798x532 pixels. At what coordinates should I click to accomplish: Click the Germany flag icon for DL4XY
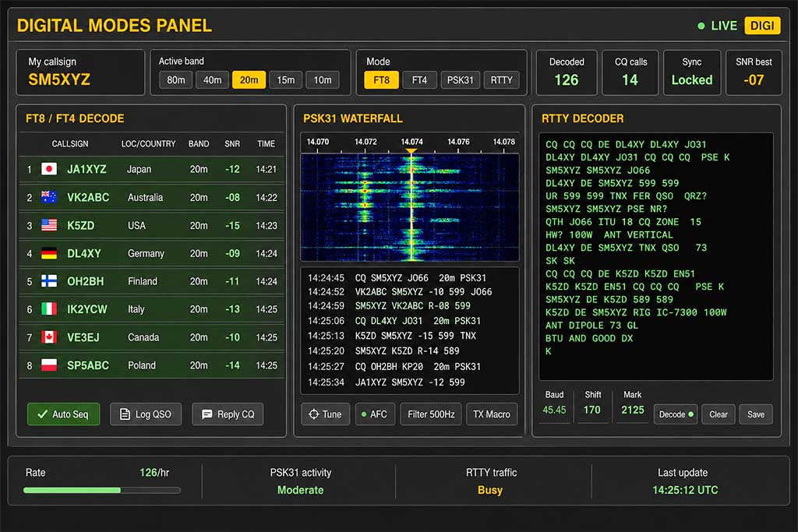(49, 253)
